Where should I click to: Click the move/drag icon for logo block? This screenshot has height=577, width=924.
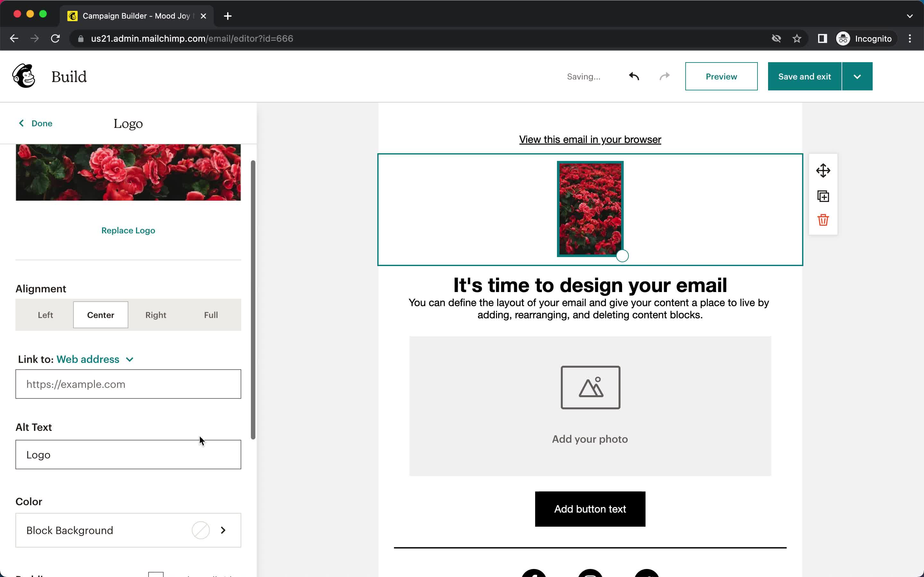click(x=823, y=170)
